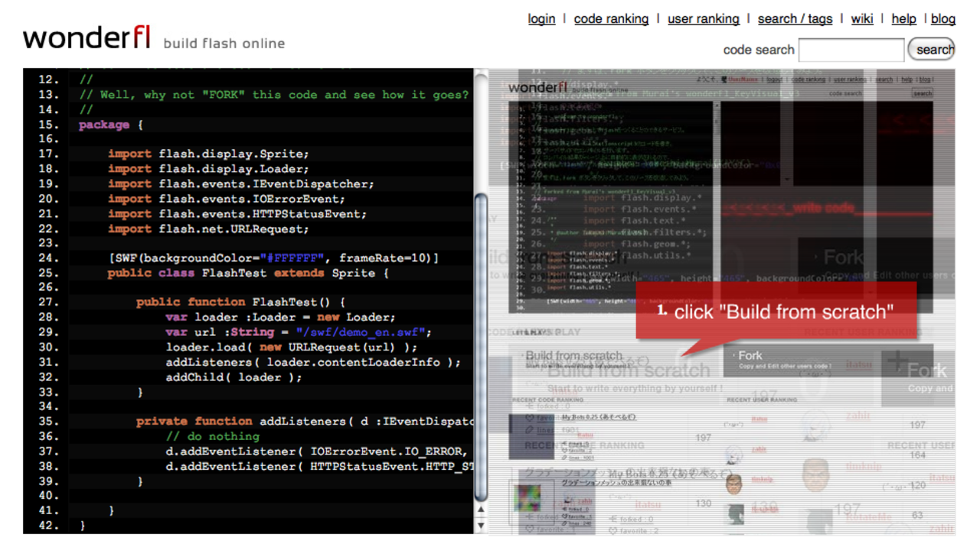Click the scrollbar down arrow
This screenshot has width=980, height=557.
(481, 525)
